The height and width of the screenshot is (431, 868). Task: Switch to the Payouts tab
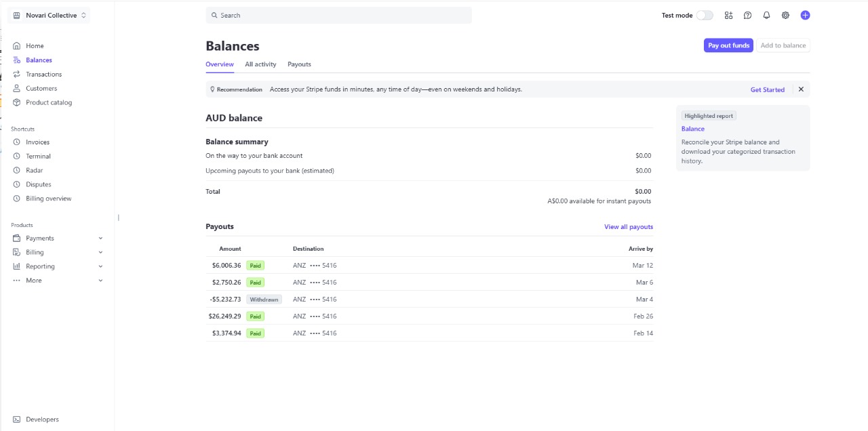[x=299, y=64]
